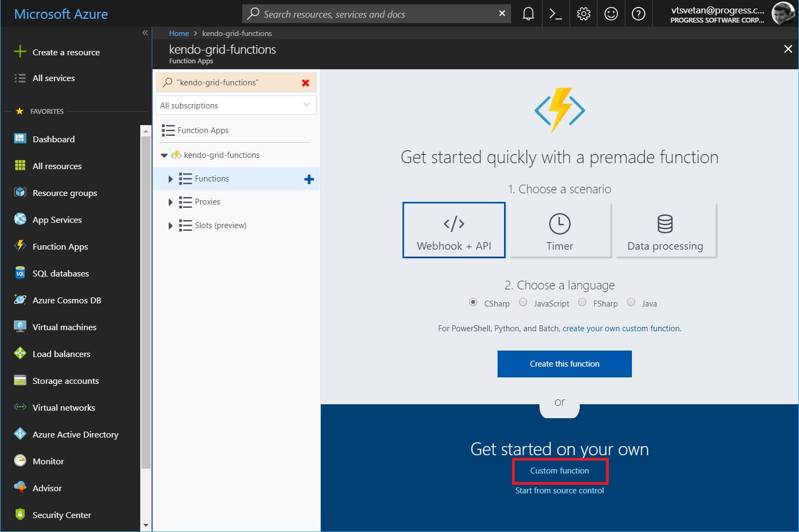Click the Create this function button
799x532 pixels.
pos(564,363)
